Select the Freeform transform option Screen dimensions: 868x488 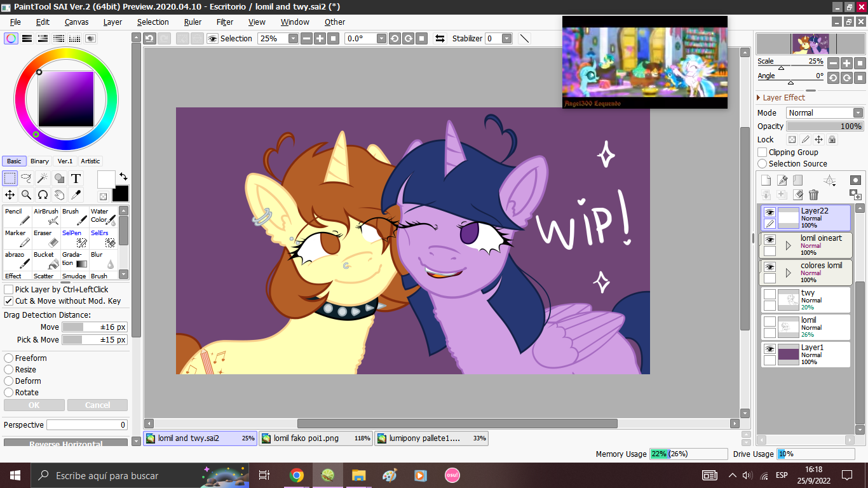coord(9,358)
